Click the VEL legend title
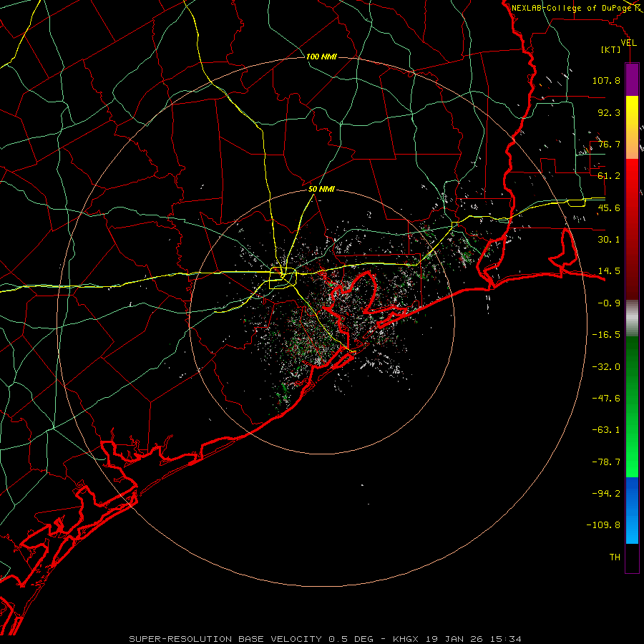This screenshot has height=644, width=644. point(628,43)
